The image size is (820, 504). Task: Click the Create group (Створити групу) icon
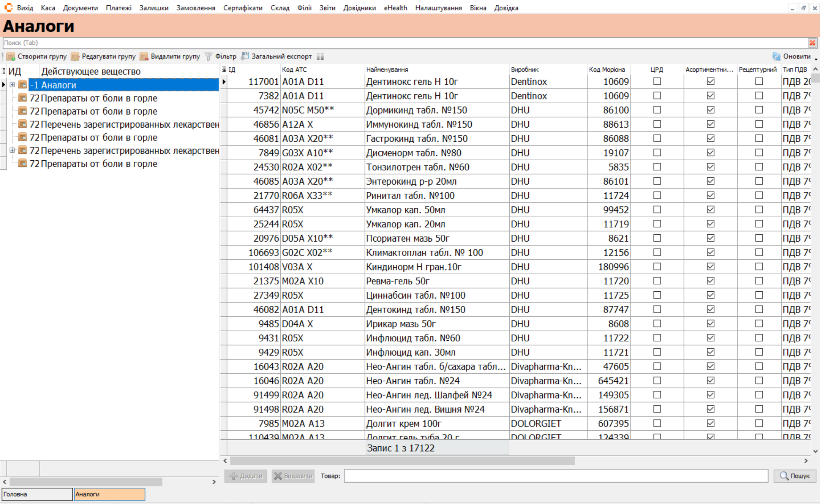coord(11,57)
